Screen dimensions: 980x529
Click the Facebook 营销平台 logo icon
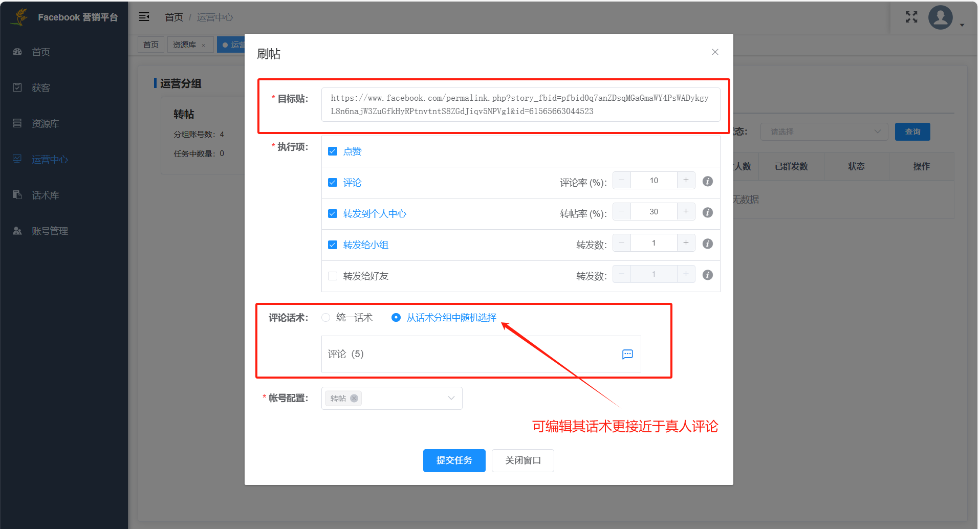[x=20, y=17]
